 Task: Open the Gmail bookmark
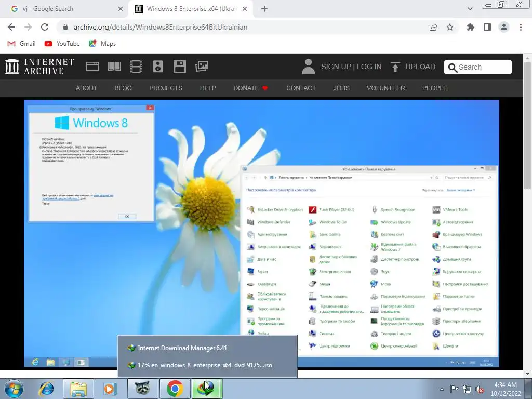[x=22, y=44]
